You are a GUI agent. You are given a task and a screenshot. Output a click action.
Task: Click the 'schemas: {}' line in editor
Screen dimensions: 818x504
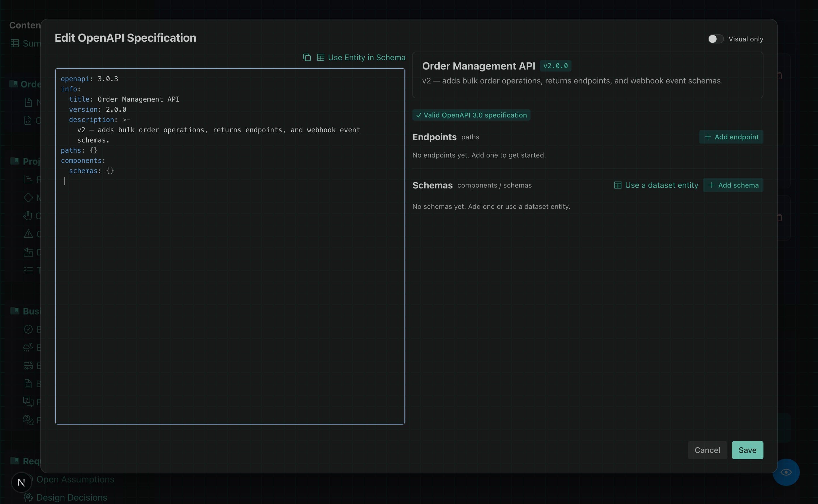click(91, 171)
